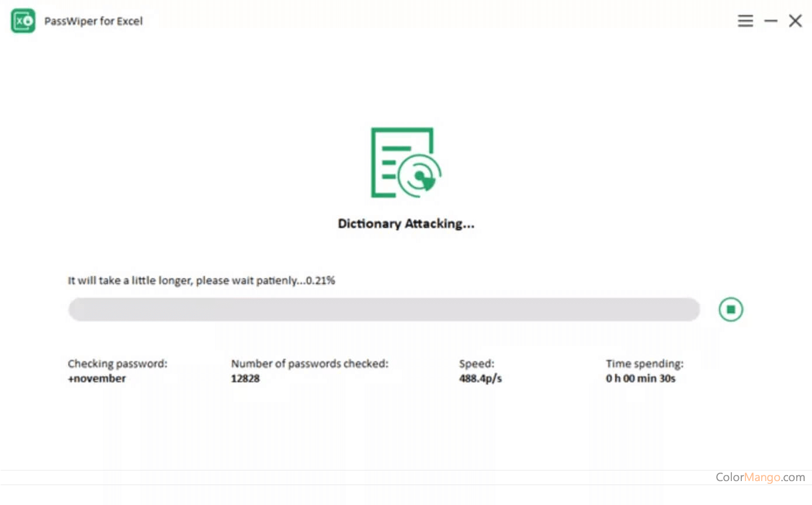This screenshot has width=812, height=505.
Task: Click the central document scan icon
Action: coord(406,163)
